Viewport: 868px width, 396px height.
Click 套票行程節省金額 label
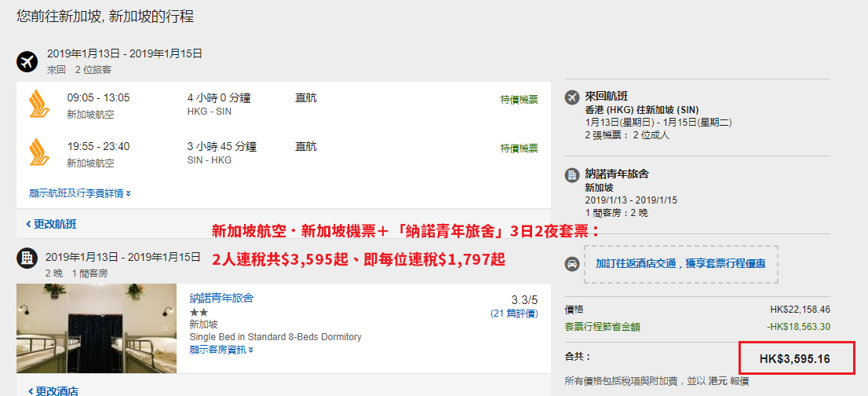[x=602, y=327]
